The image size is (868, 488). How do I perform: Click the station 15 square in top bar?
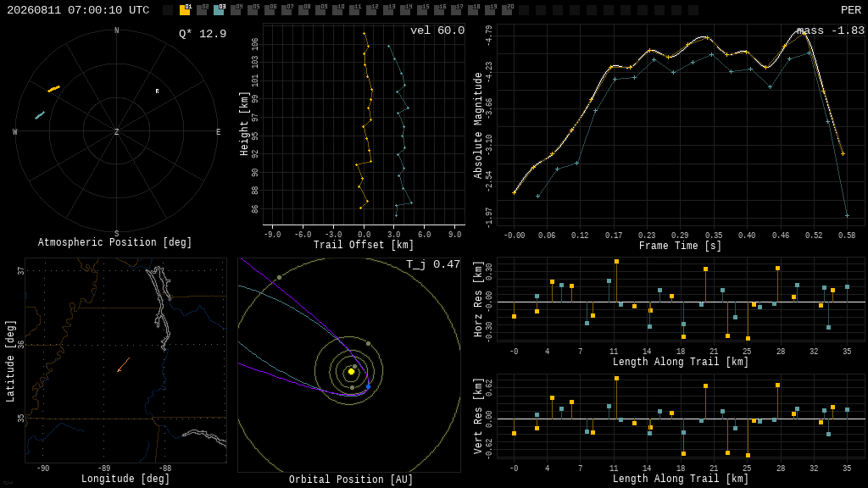tap(422, 9)
